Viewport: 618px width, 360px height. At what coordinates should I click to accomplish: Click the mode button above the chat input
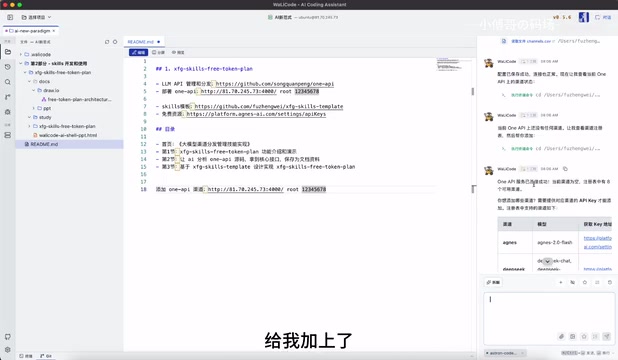pyautogui.click(x=493, y=282)
